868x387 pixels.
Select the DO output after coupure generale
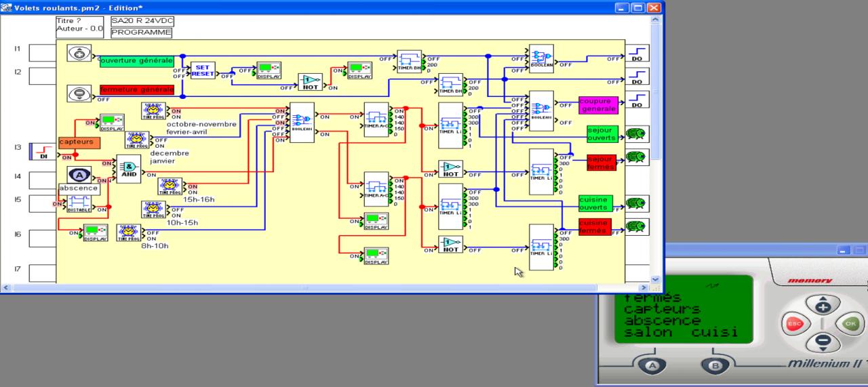pos(637,100)
